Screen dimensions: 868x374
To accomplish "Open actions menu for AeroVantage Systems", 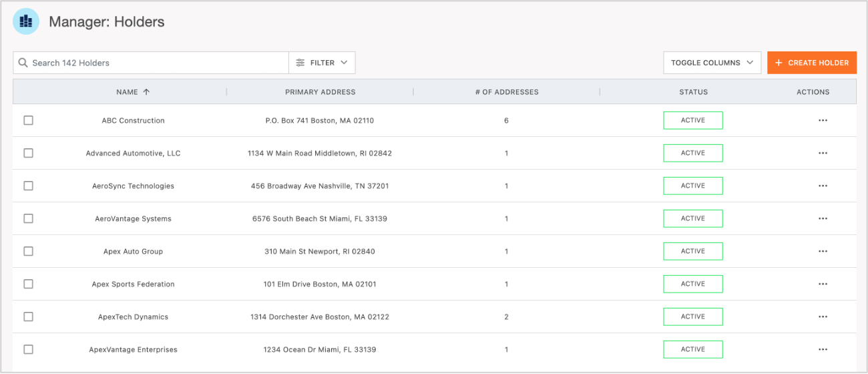I will pos(823,218).
